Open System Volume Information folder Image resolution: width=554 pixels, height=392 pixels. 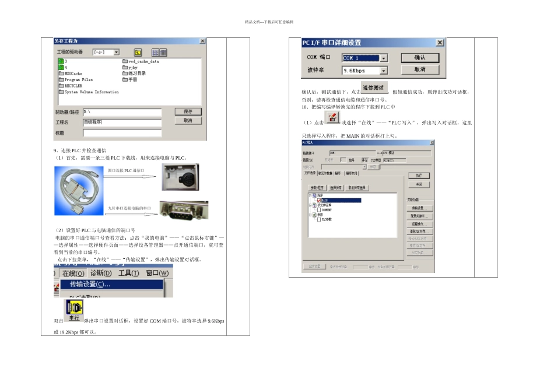tap(89, 92)
